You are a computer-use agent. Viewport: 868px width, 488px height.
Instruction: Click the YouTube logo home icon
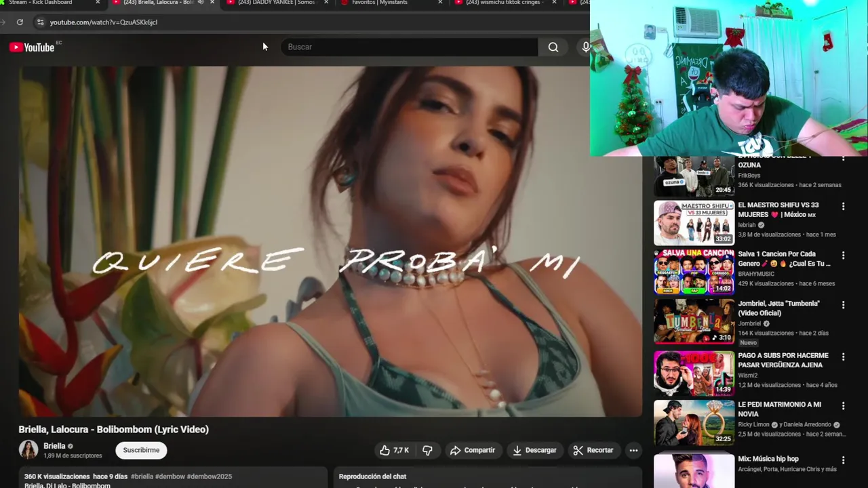tap(32, 47)
